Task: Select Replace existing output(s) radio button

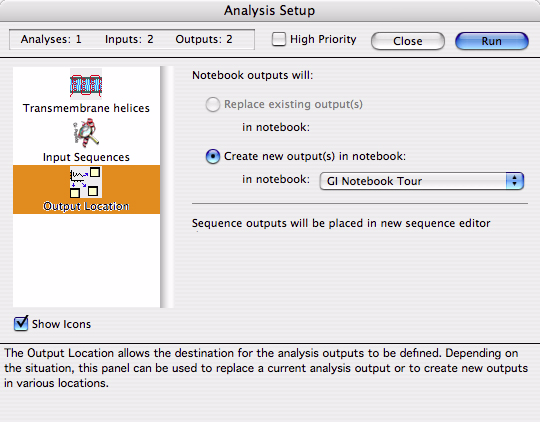Action: tap(212, 104)
